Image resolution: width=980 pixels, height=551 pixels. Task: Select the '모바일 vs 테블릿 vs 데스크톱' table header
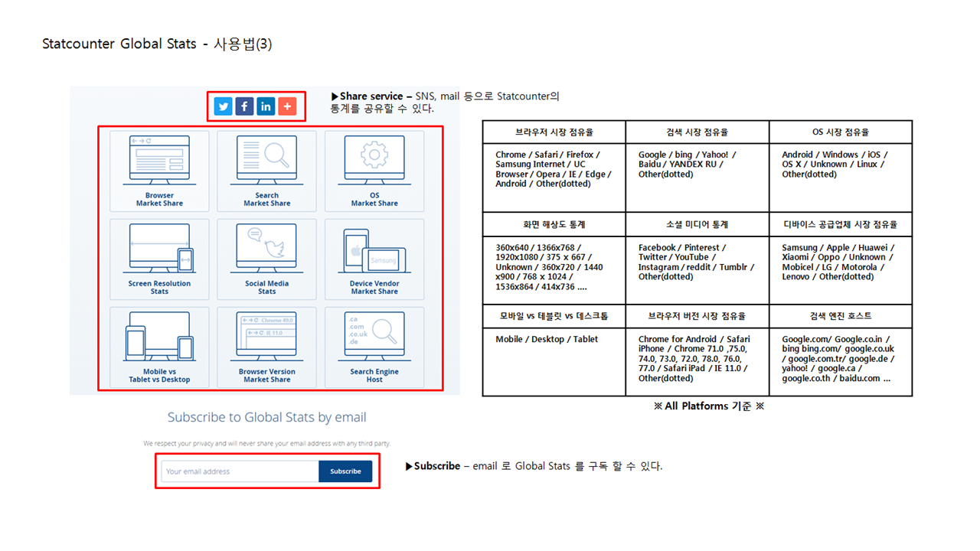[x=554, y=316]
